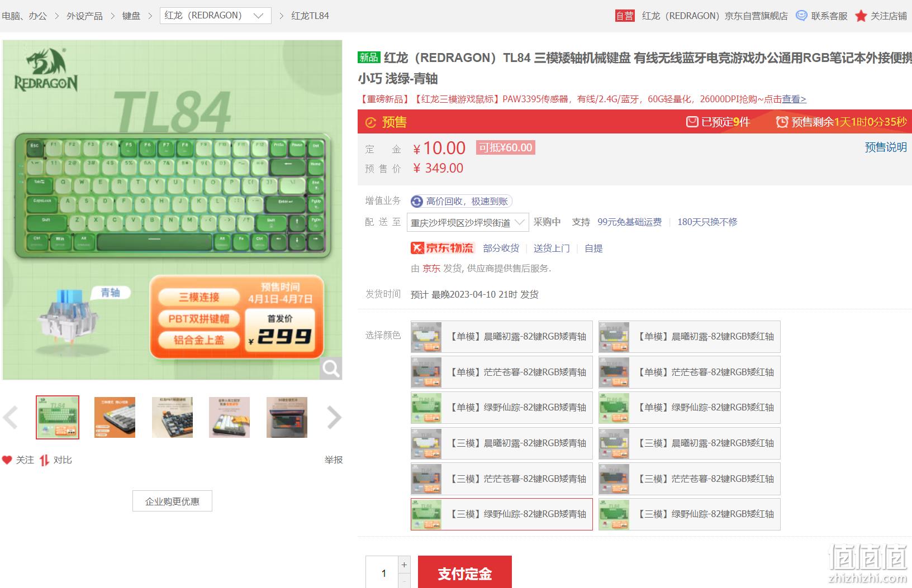This screenshot has width=912, height=588.
Task: Open the 配送至 重庆沙坪坝区 address dropdown
Action: pos(467,222)
